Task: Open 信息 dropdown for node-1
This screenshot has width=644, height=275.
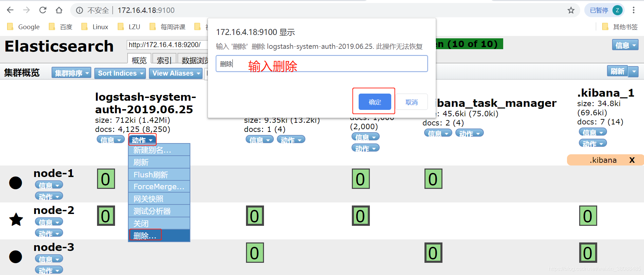Action: (x=49, y=185)
